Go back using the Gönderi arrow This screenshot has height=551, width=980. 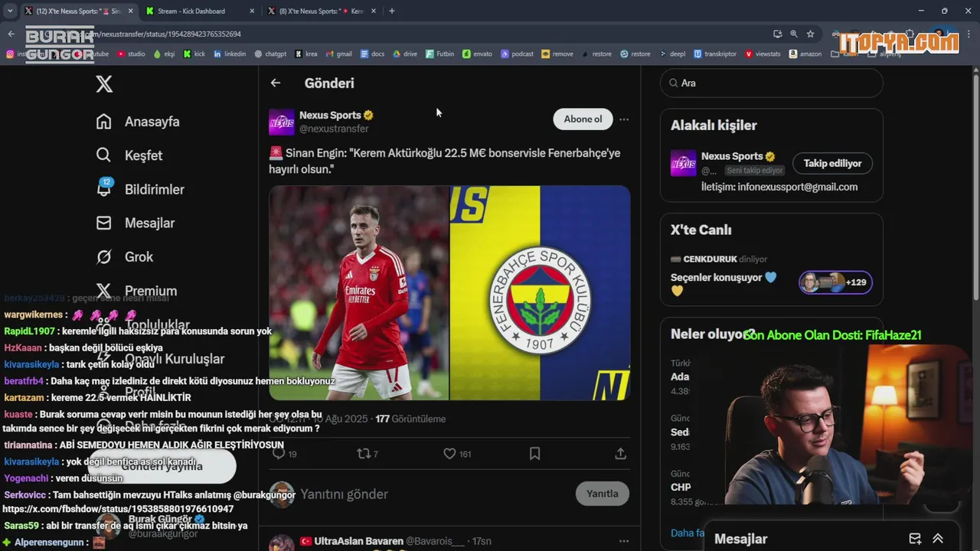pyautogui.click(x=276, y=83)
